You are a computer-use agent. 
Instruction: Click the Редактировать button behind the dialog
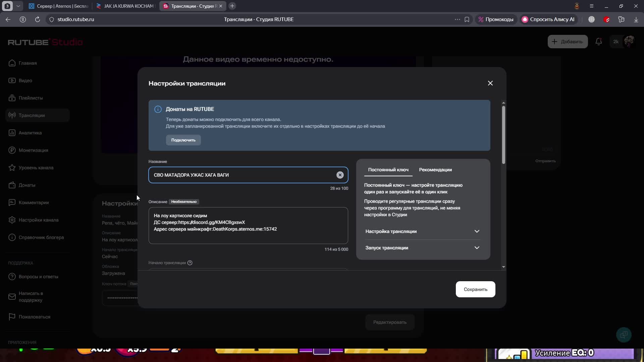pos(390,322)
